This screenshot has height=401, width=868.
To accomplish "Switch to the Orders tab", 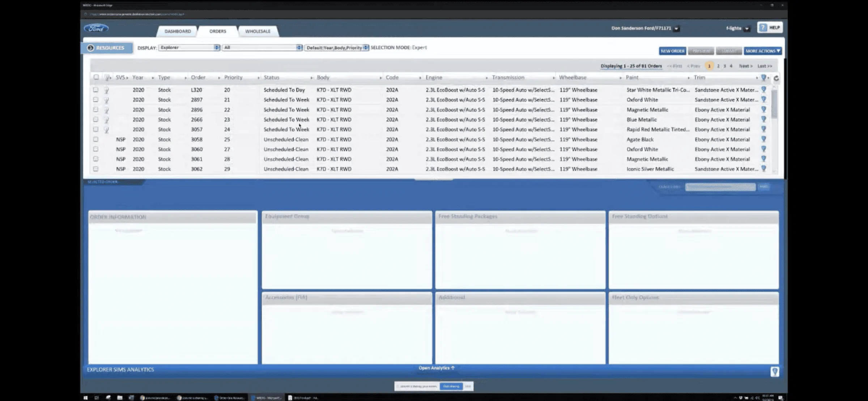I will [218, 31].
